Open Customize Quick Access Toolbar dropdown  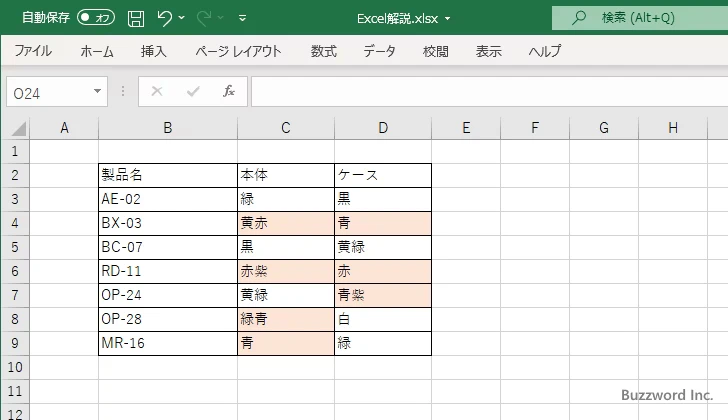pos(242,18)
